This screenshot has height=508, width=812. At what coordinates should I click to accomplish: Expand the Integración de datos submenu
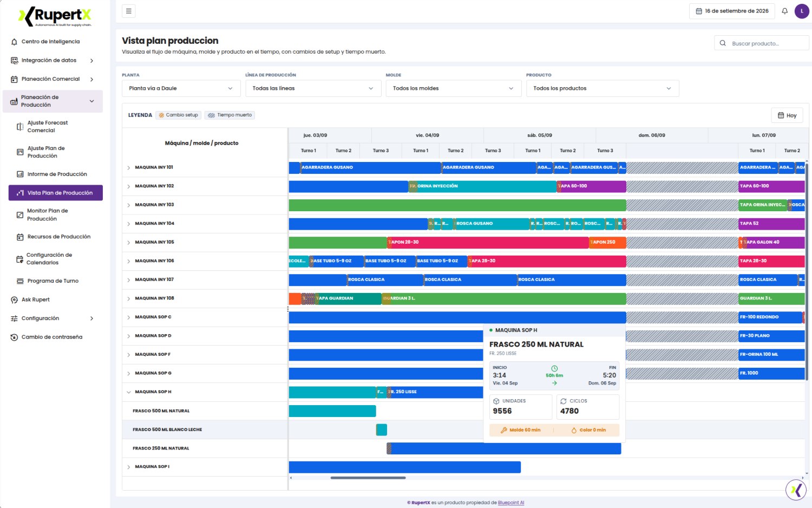91,61
